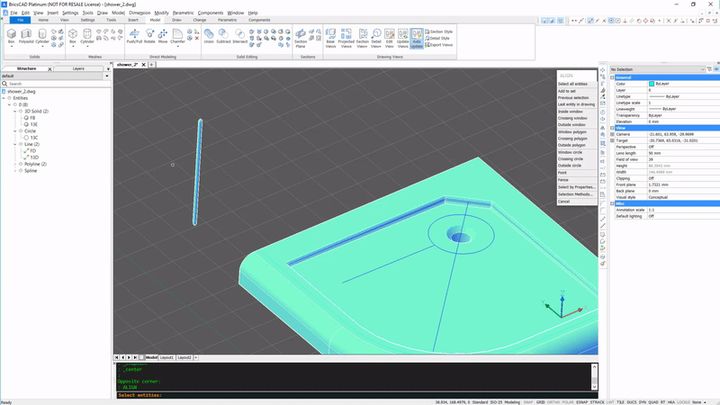The image size is (720, 405).
Task: Collapse the Entities tree node
Action: [4, 98]
